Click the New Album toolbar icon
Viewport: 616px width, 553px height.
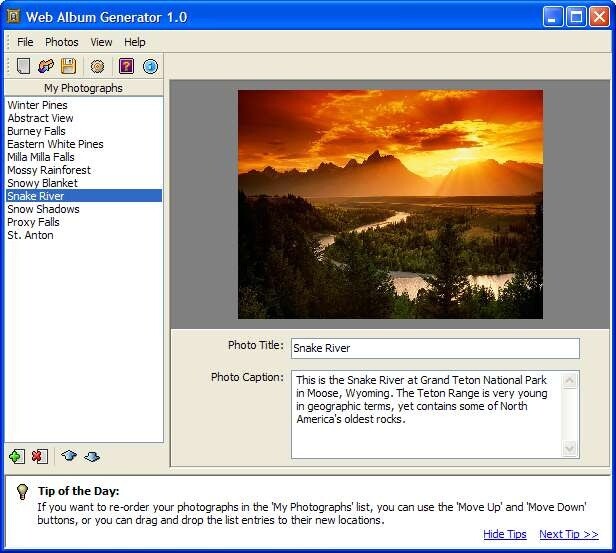[x=23, y=66]
